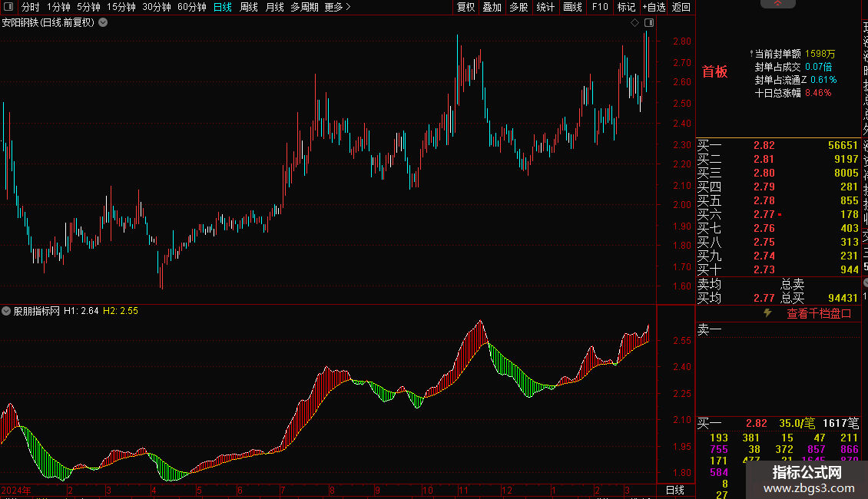Click the H2: 2.55 indicator value
This screenshot has width=868, height=499.
click(121, 311)
